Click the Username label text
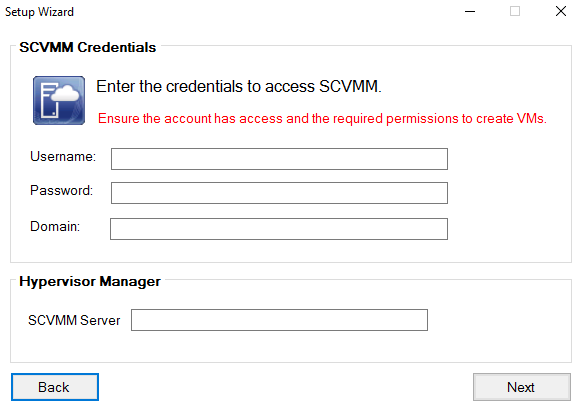 [x=63, y=157]
